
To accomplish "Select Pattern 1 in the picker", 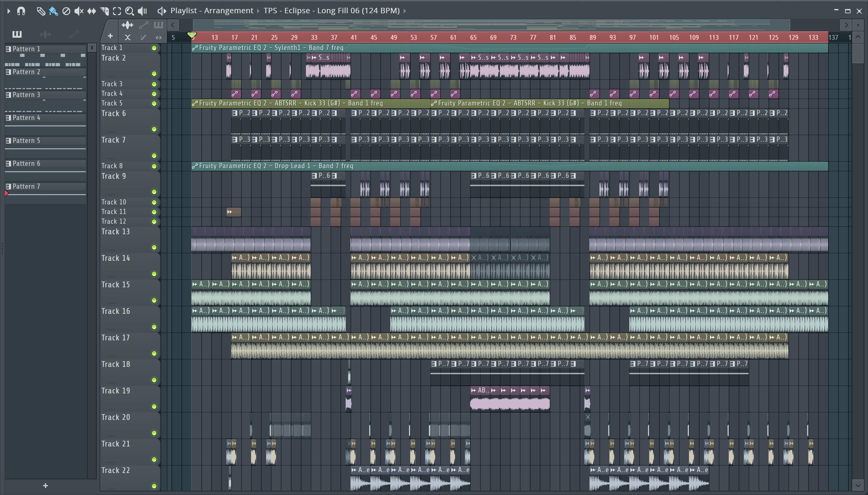I will [x=45, y=49].
